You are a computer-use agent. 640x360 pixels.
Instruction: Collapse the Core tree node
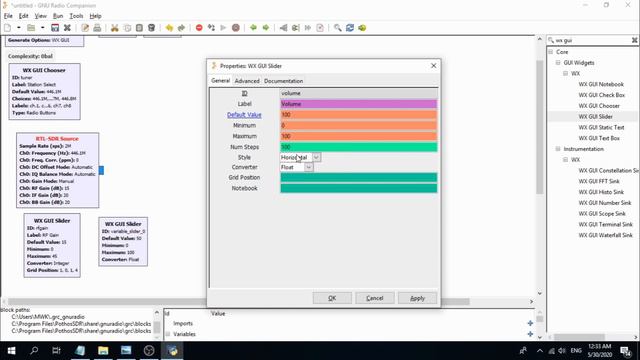pos(551,52)
